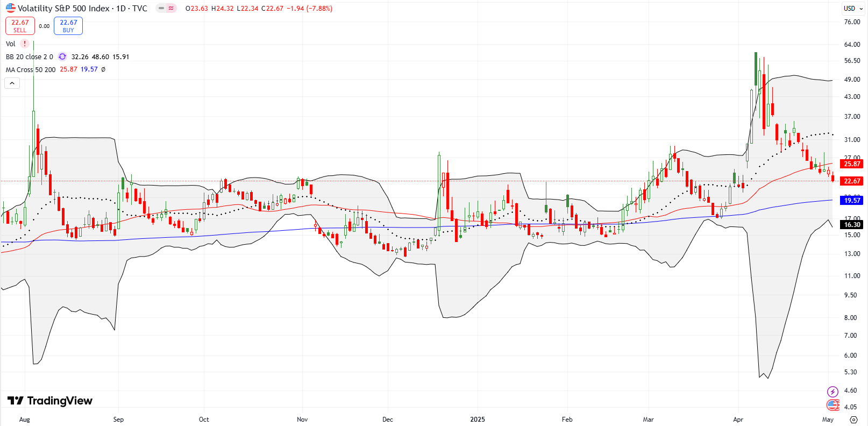The width and height of the screenshot is (868, 426).
Task: Click the black 16.30 price axis label
Action: 852,225
